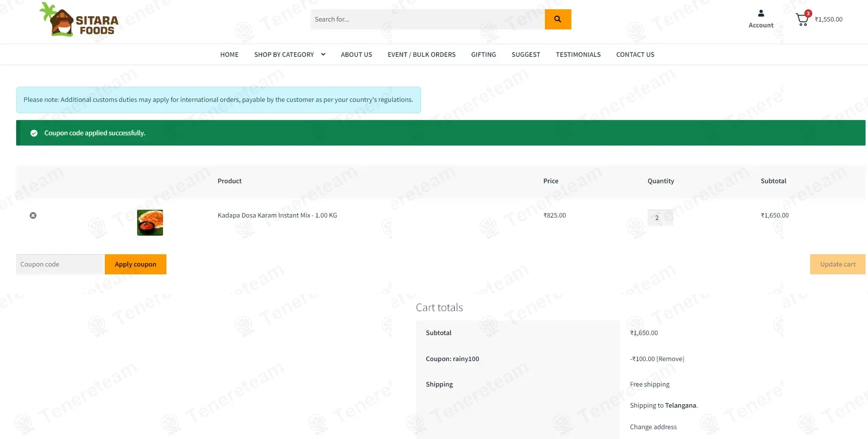Open the Account user icon

click(x=761, y=13)
